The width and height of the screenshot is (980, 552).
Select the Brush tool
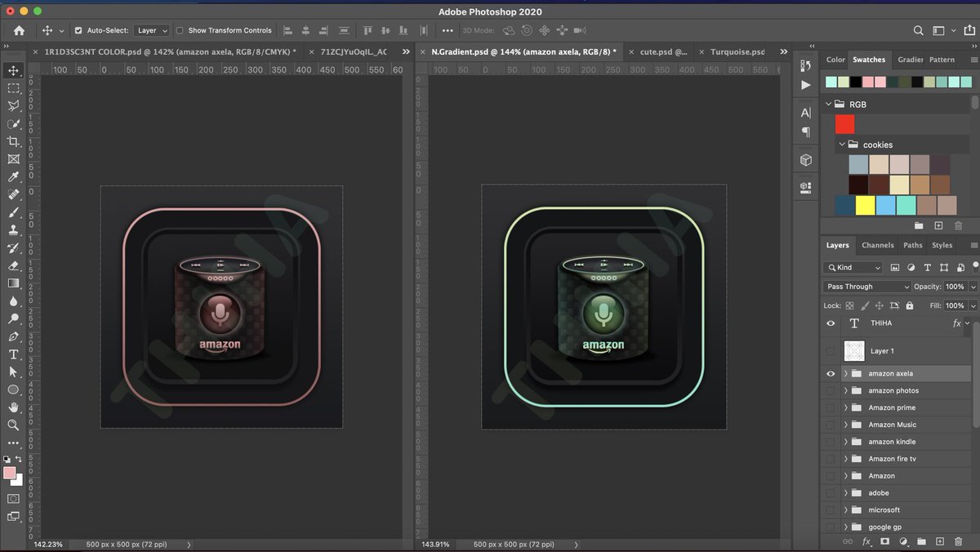14,212
